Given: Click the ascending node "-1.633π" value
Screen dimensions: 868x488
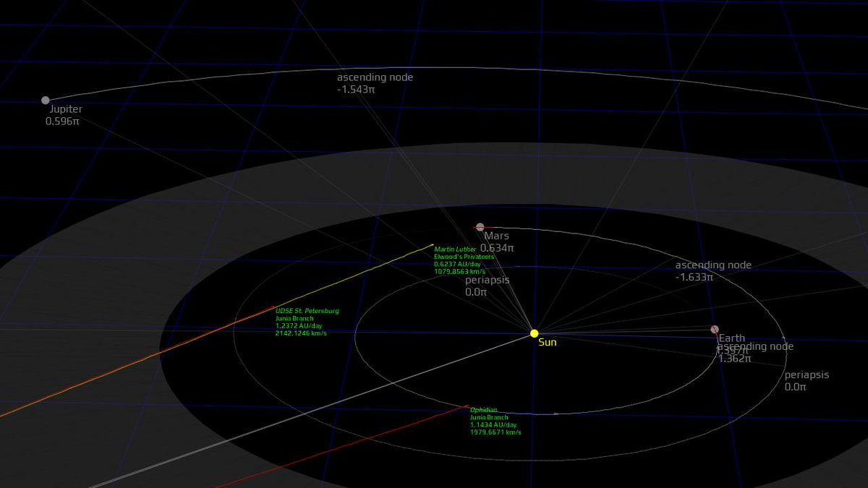Looking at the screenshot, I should click(x=694, y=277).
